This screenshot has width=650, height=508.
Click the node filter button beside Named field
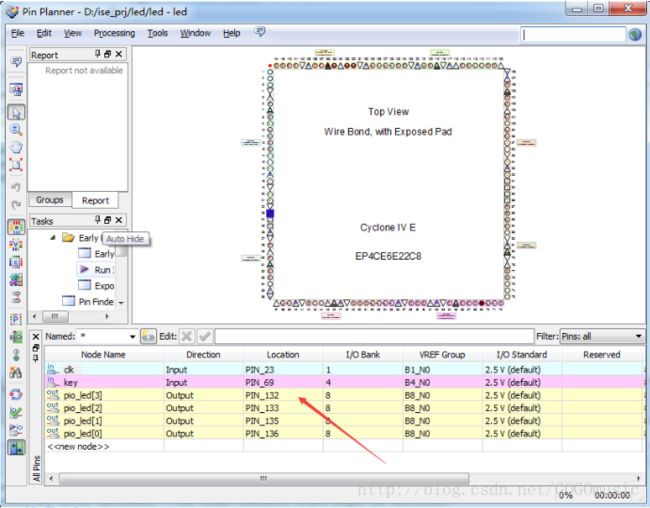pyautogui.click(x=148, y=336)
